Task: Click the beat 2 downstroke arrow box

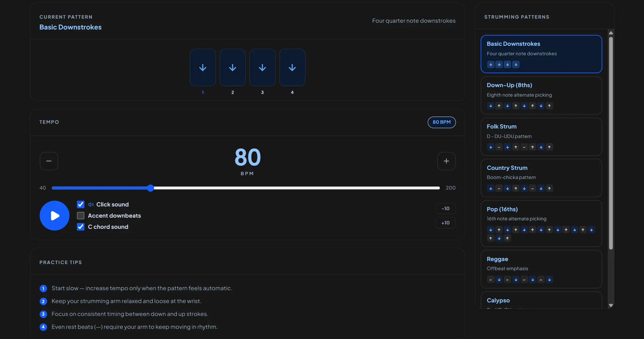Action: point(233,67)
